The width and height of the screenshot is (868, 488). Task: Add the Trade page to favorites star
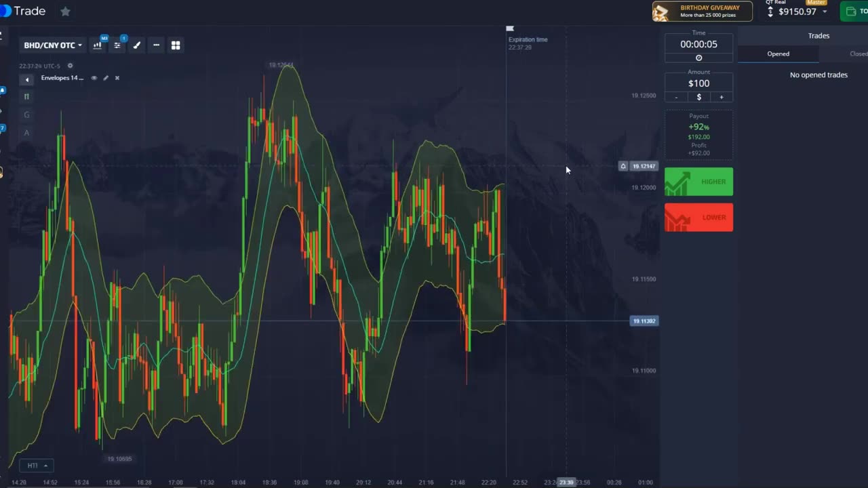(65, 12)
